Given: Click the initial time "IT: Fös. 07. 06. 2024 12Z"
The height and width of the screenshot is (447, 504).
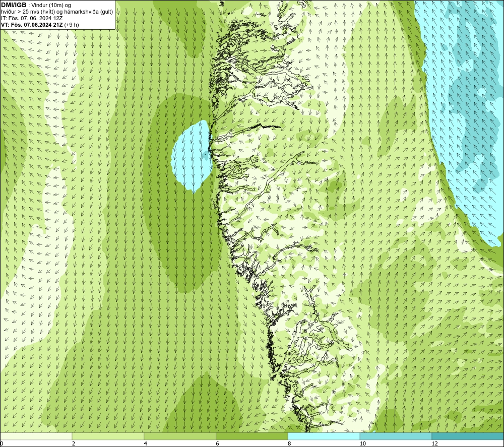Looking at the screenshot, I should [x=32, y=18].
